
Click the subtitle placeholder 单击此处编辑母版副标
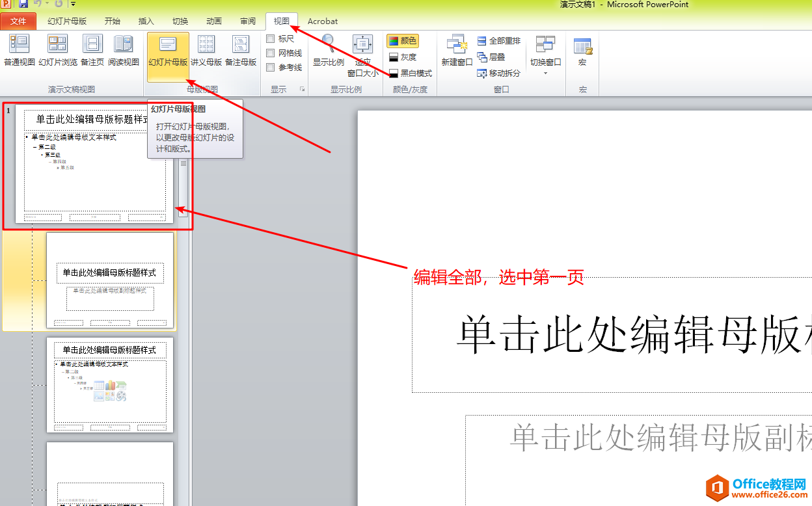click(x=638, y=460)
